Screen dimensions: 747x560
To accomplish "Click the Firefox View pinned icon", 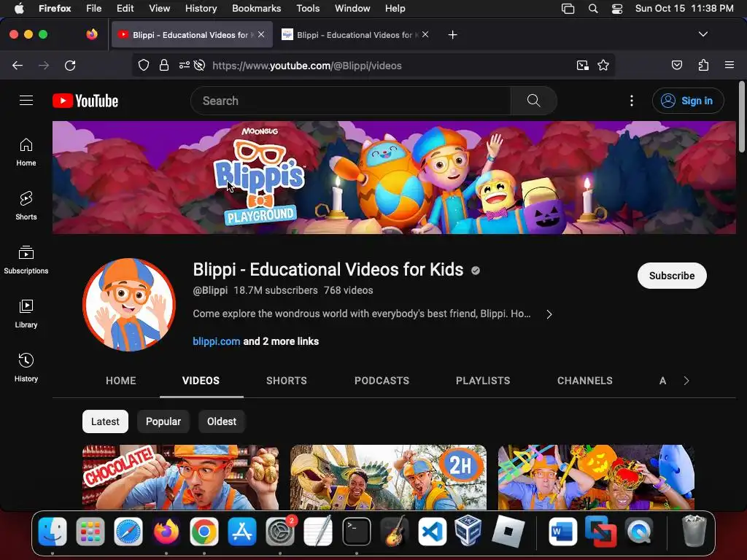I will [x=92, y=34].
